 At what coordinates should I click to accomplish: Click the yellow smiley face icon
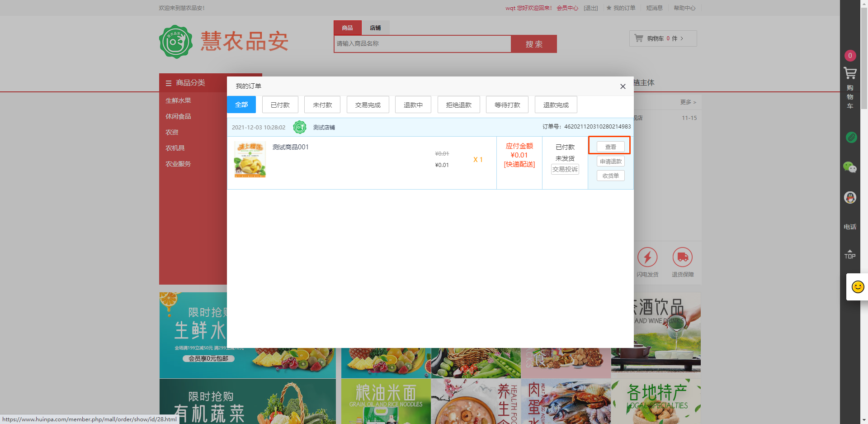click(x=858, y=287)
